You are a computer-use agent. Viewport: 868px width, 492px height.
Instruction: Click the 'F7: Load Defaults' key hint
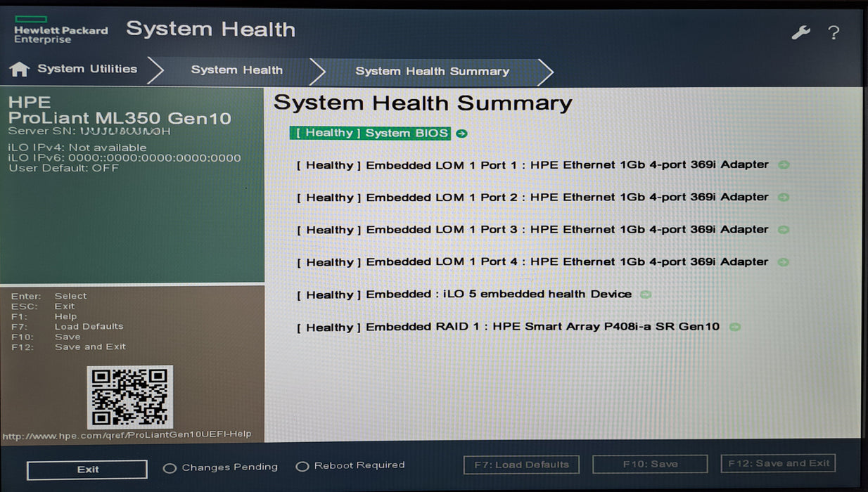tap(68, 326)
